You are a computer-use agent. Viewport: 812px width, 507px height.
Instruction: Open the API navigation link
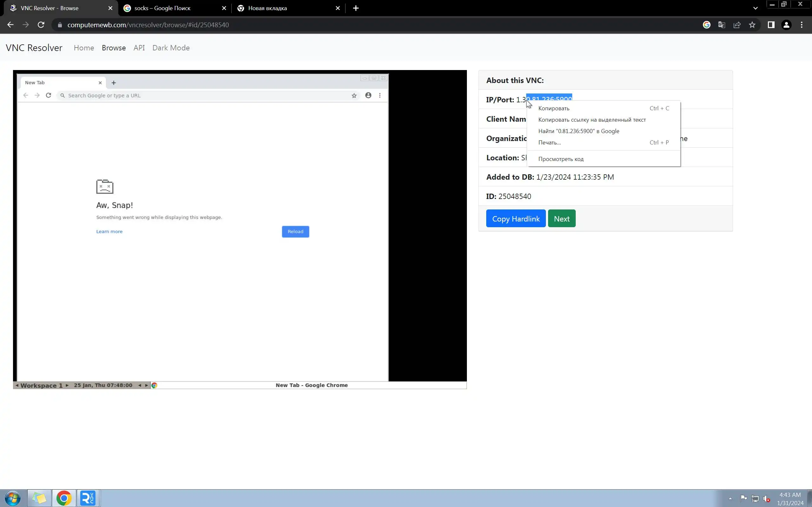click(139, 48)
